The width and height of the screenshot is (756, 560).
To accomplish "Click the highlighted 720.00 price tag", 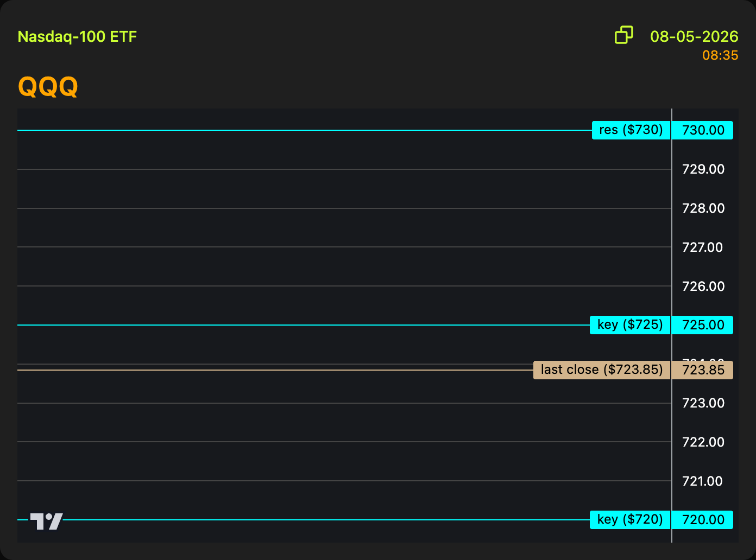I will [703, 520].
